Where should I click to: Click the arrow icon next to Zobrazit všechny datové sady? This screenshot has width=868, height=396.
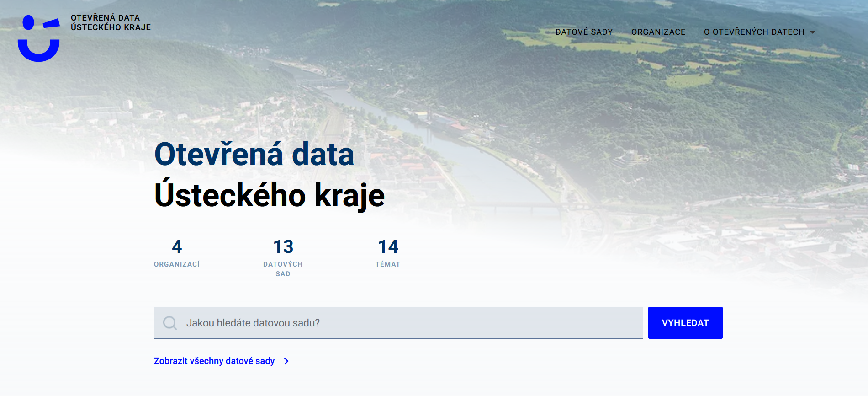tap(286, 361)
